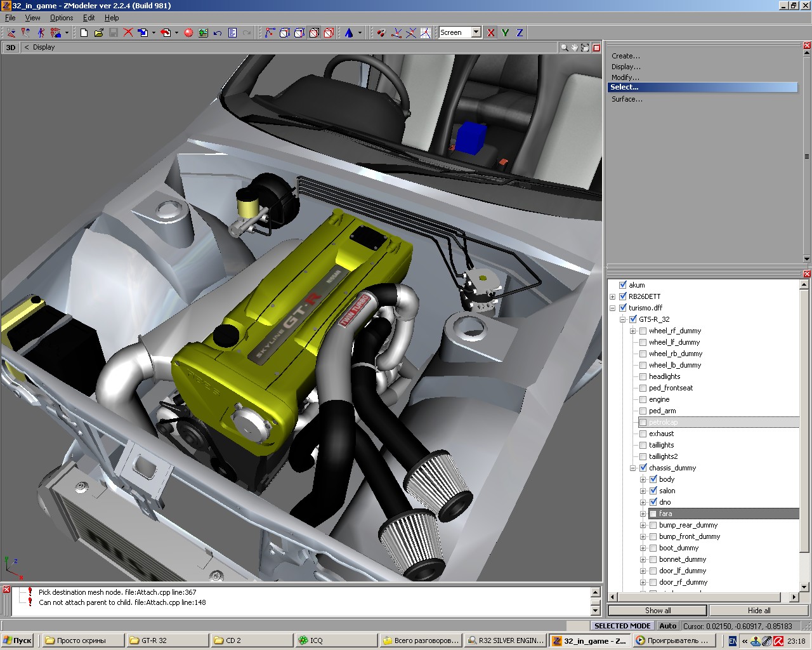
Task: Open the texture browser green image icon
Action: (203, 32)
